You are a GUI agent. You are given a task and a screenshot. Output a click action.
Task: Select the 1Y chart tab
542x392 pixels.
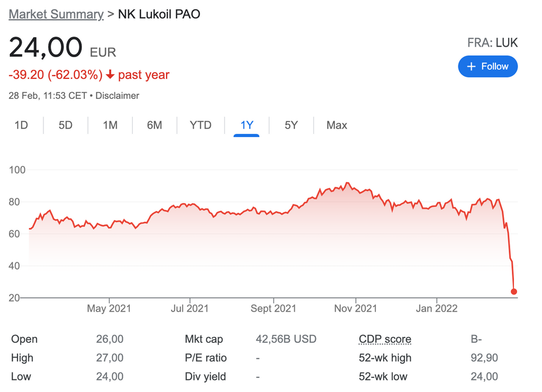(247, 125)
